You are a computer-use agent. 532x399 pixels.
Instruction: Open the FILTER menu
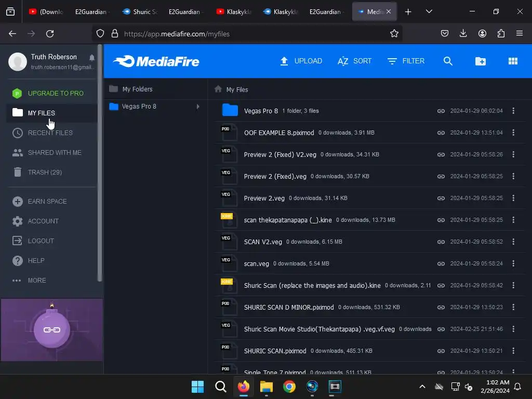[406, 61]
